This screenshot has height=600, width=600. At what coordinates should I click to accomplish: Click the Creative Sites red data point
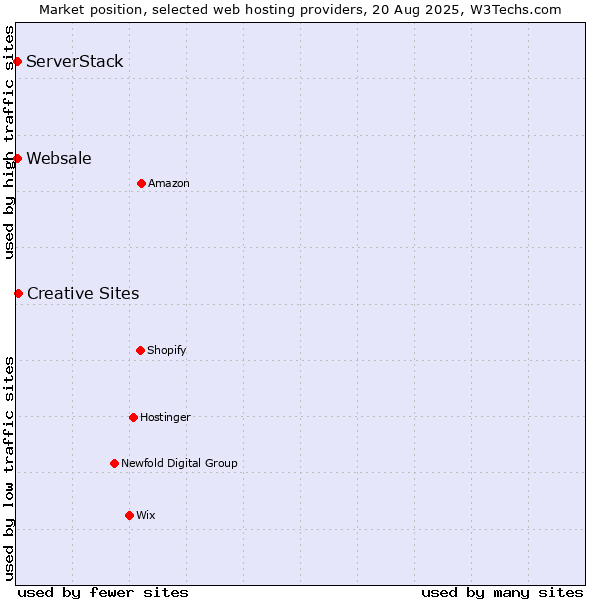coord(18,293)
